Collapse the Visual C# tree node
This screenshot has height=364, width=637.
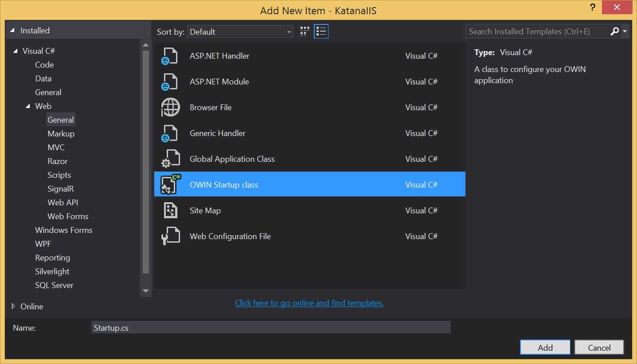pyautogui.click(x=16, y=51)
